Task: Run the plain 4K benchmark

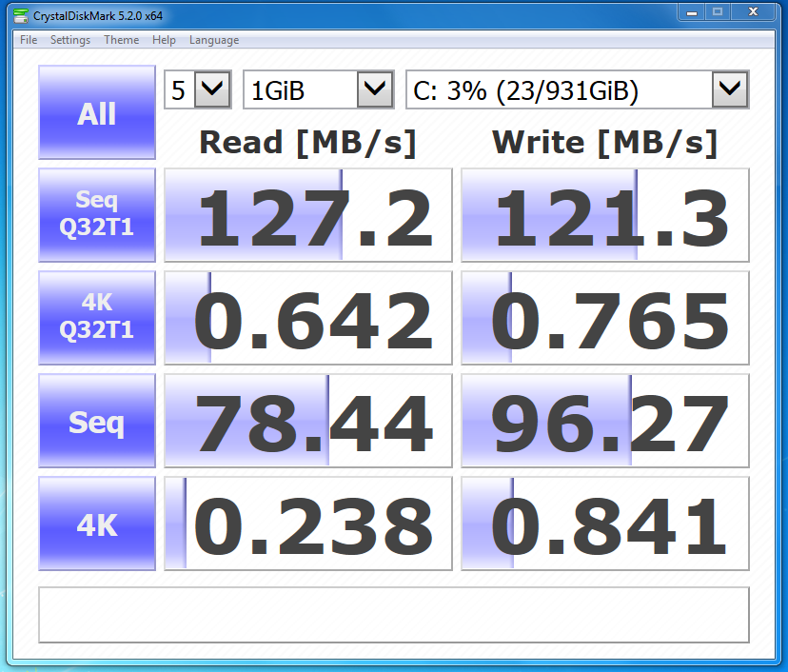Action: tap(97, 524)
